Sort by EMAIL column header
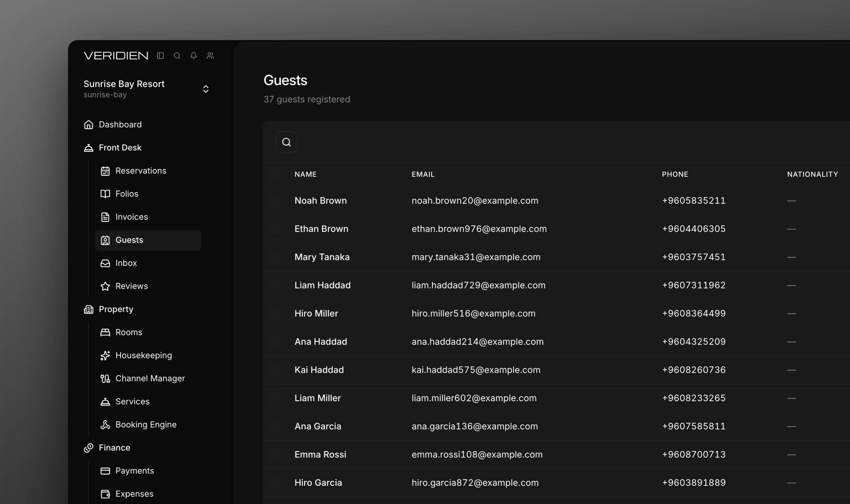850x504 pixels. click(423, 175)
